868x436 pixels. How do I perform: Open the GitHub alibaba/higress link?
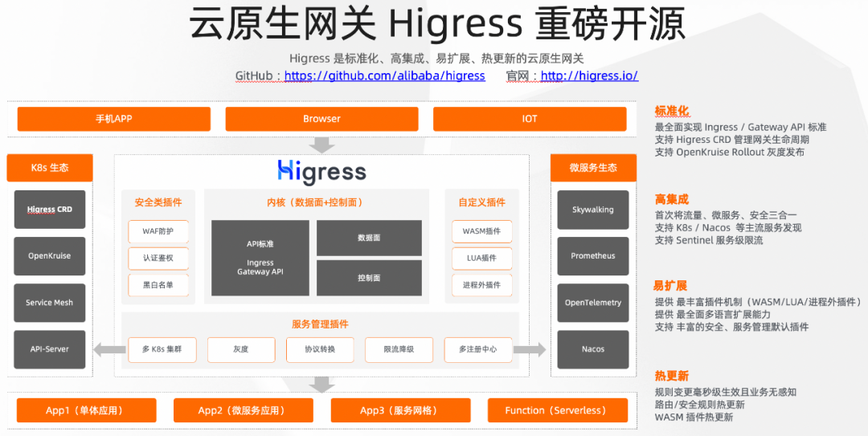pyautogui.click(x=385, y=75)
